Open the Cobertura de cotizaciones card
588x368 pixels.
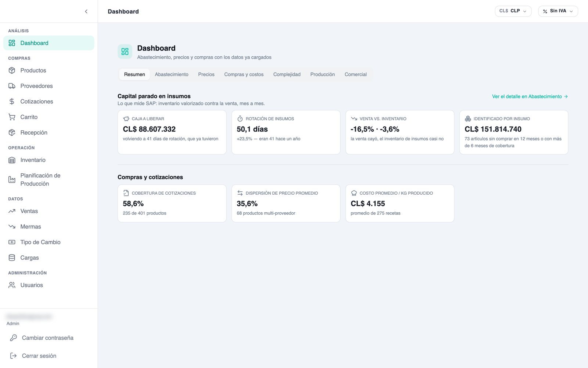(172, 204)
